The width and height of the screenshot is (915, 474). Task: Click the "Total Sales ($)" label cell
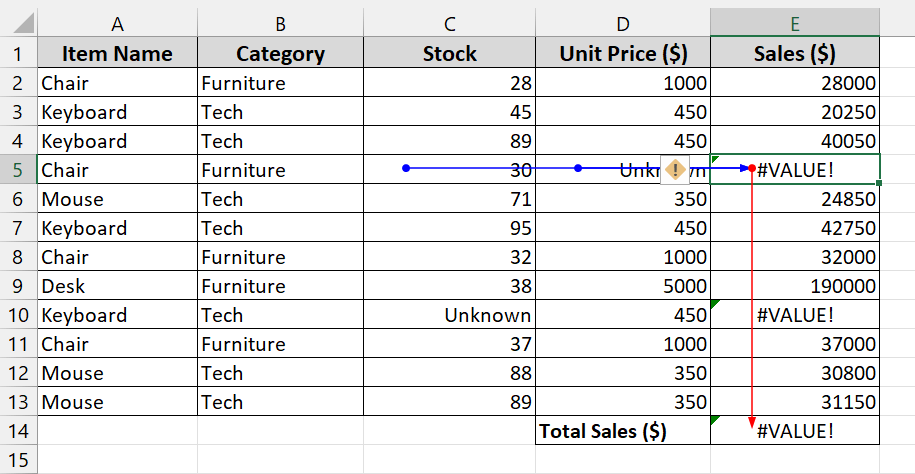click(x=623, y=431)
